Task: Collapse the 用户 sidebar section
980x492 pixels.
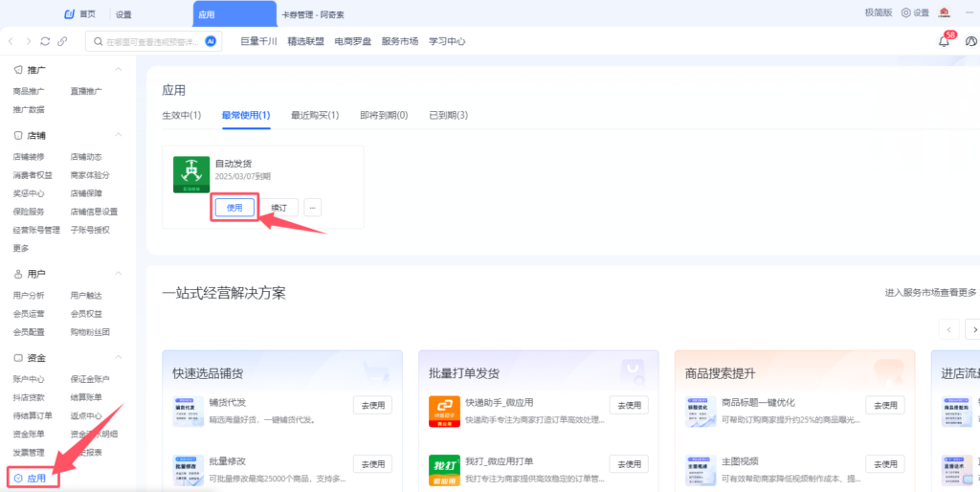Action: pos(118,273)
